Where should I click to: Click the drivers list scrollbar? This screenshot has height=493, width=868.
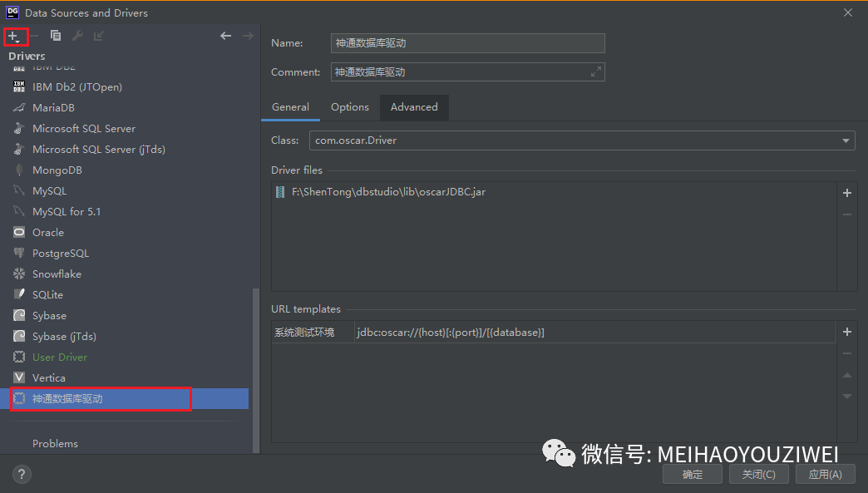pos(256,371)
